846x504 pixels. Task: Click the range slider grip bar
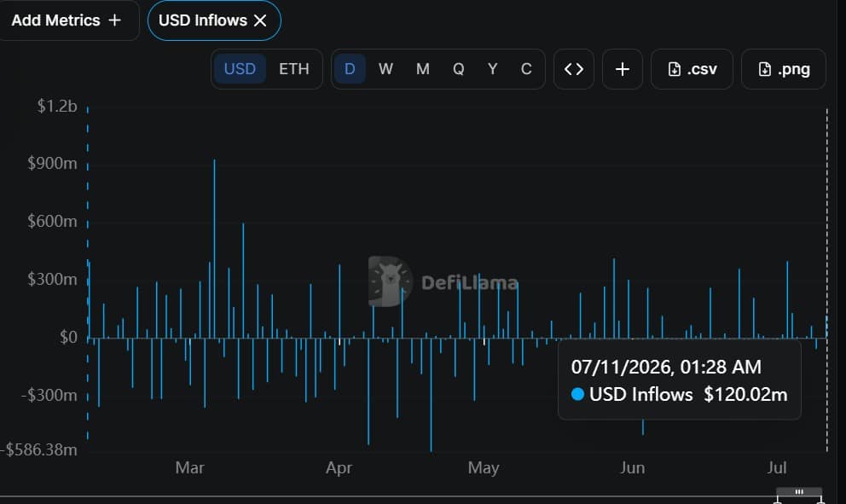click(x=799, y=491)
